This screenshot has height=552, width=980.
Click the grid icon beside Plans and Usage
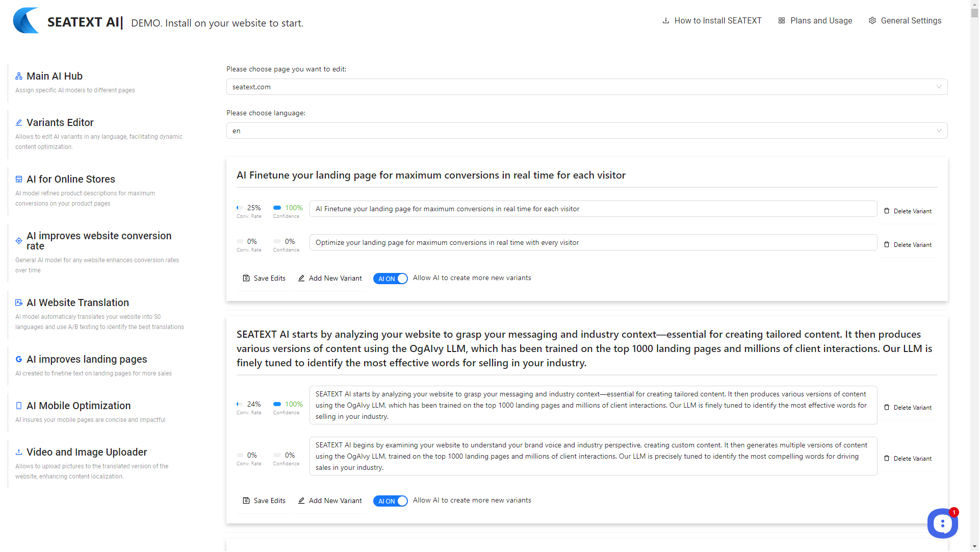pos(782,21)
